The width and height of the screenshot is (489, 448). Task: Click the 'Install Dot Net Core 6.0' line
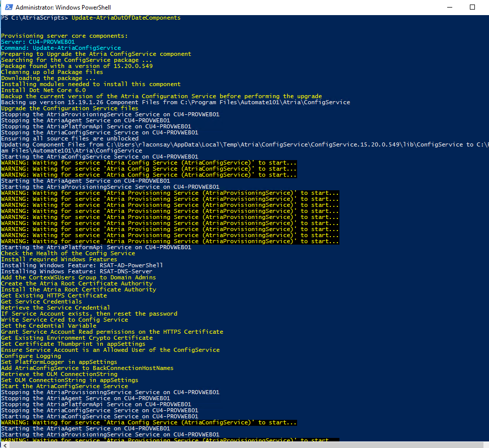[x=43, y=90]
